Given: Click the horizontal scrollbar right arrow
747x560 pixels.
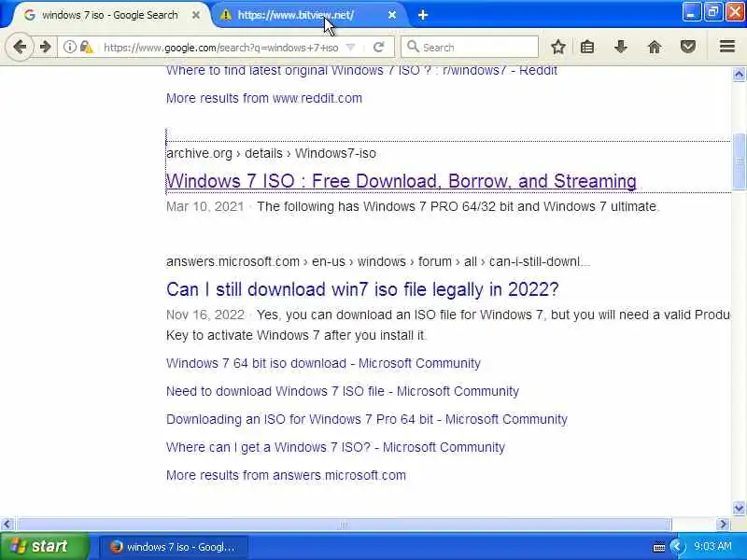Looking at the screenshot, I should [723, 525].
